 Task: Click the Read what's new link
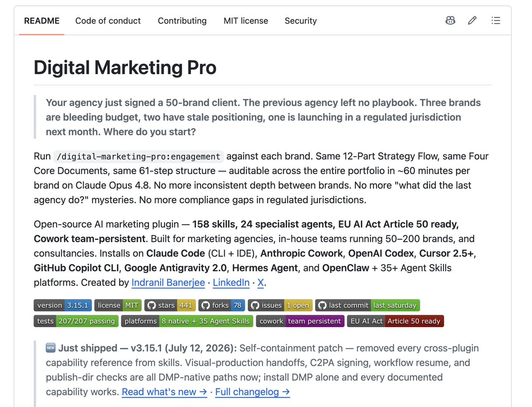[x=164, y=392]
